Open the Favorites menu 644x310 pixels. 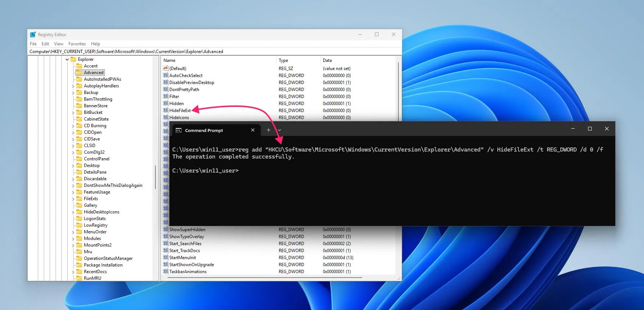point(77,43)
